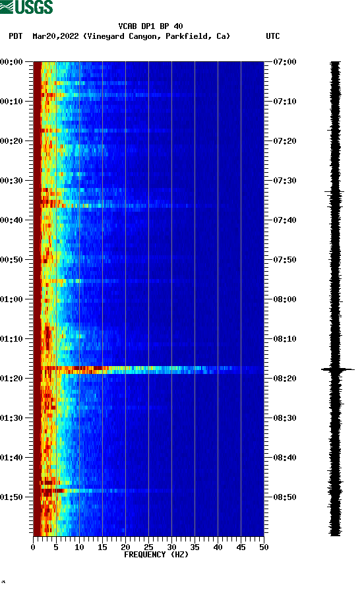The height and width of the screenshot is (589, 364).
Task: Click the '40' frequency axis tick label
Action: [x=218, y=547]
